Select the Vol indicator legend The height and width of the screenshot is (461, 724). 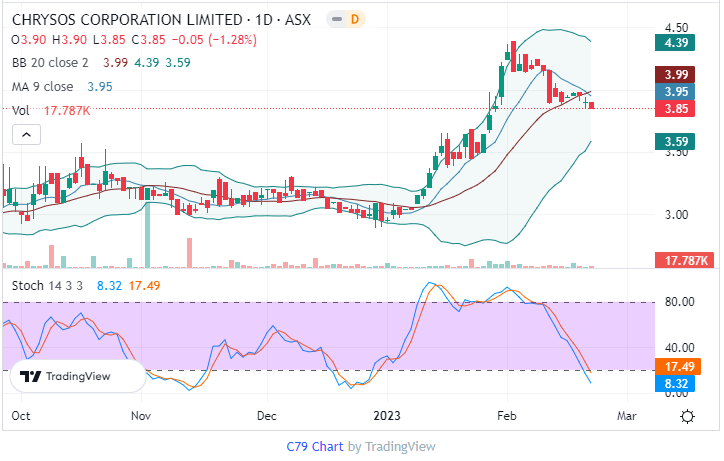20,111
